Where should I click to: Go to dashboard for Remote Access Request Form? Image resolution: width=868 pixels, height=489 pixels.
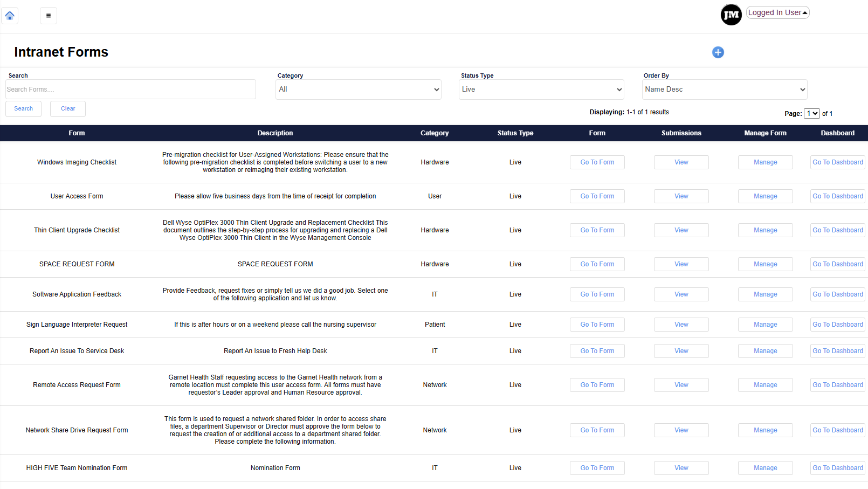click(x=838, y=385)
